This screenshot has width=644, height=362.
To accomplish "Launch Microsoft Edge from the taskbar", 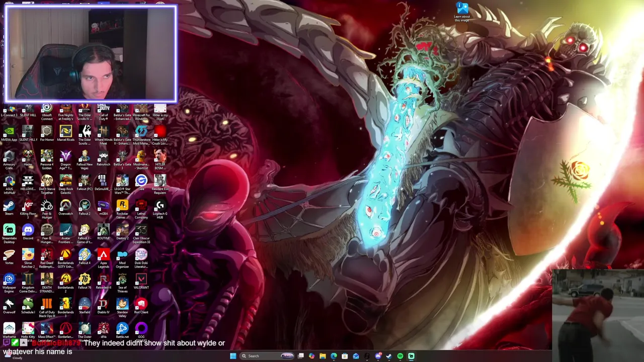I will click(334, 356).
